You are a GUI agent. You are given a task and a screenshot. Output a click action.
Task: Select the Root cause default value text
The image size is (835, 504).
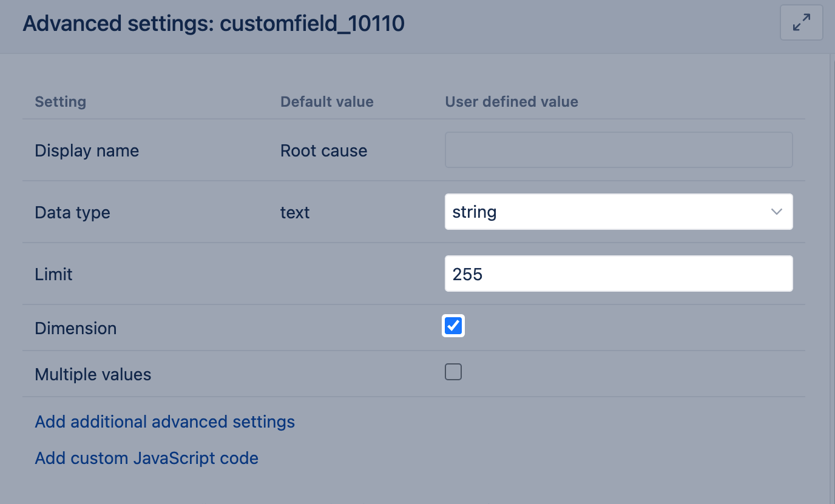[x=323, y=151]
